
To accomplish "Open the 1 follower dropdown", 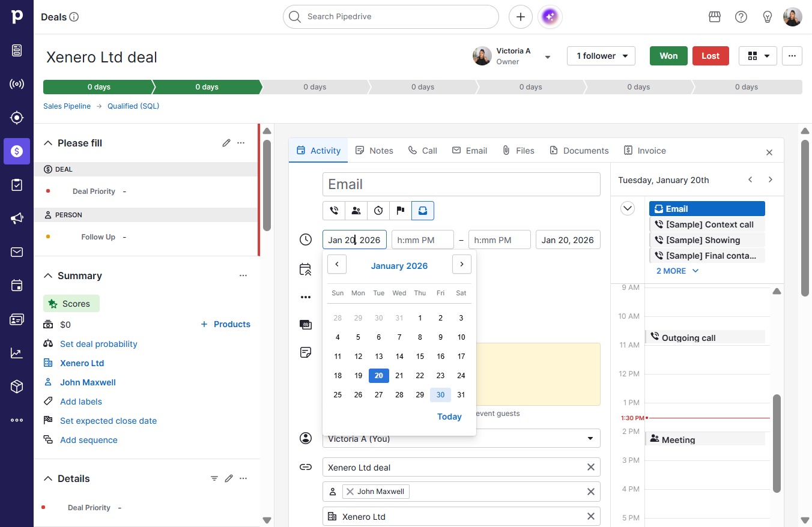I will [x=601, y=56].
